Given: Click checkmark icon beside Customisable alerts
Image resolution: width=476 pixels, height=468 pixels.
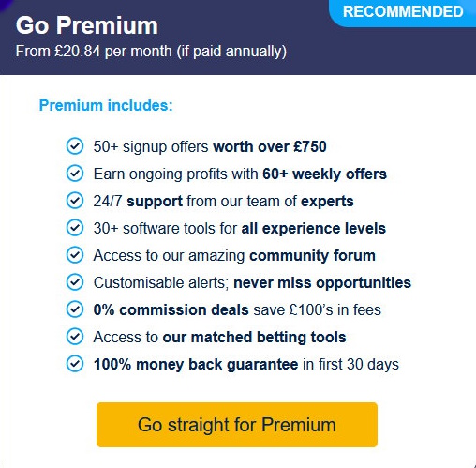Looking at the screenshot, I should click(75, 282).
